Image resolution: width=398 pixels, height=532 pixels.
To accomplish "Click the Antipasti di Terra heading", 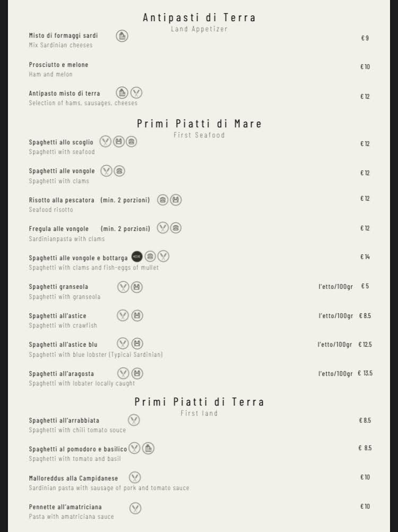I will point(199,18).
